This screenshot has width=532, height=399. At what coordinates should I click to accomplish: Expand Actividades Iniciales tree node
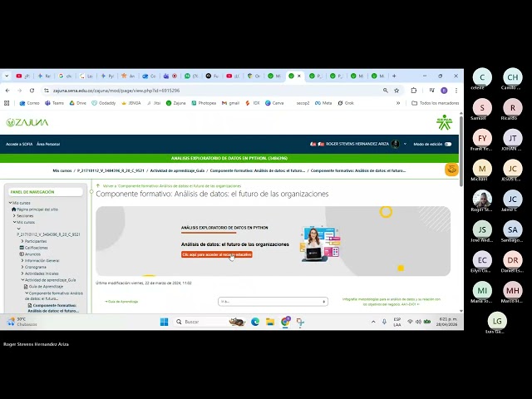22,273
